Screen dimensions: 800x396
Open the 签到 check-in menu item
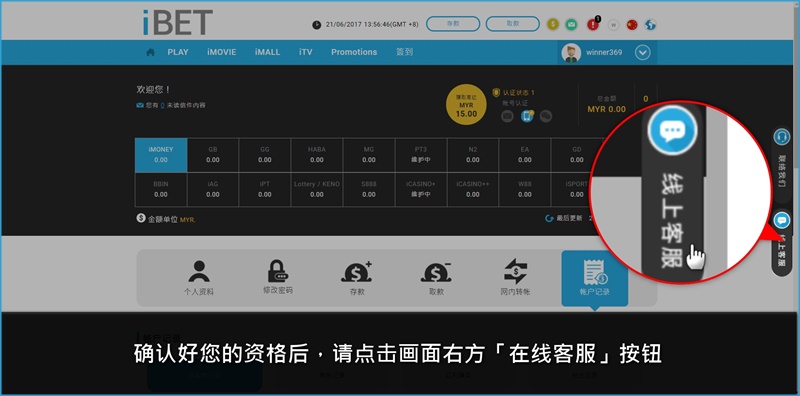point(405,52)
